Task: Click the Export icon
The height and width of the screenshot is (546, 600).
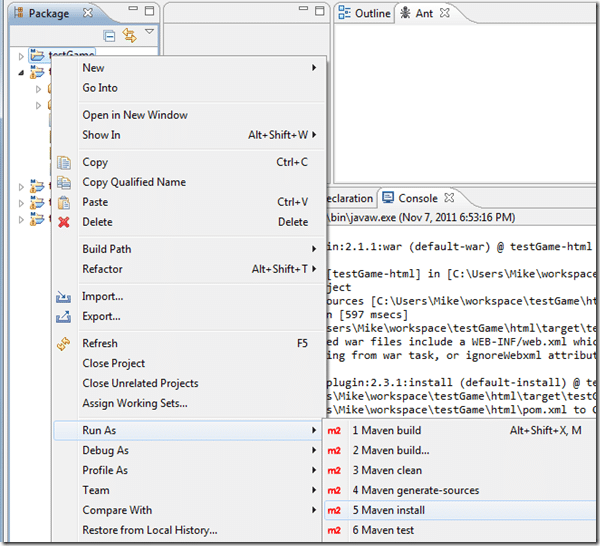Action: (64, 317)
